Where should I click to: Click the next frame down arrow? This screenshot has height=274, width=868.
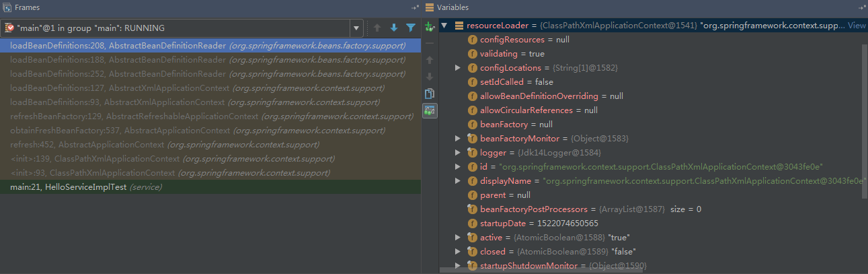pyautogui.click(x=394, y=28)
